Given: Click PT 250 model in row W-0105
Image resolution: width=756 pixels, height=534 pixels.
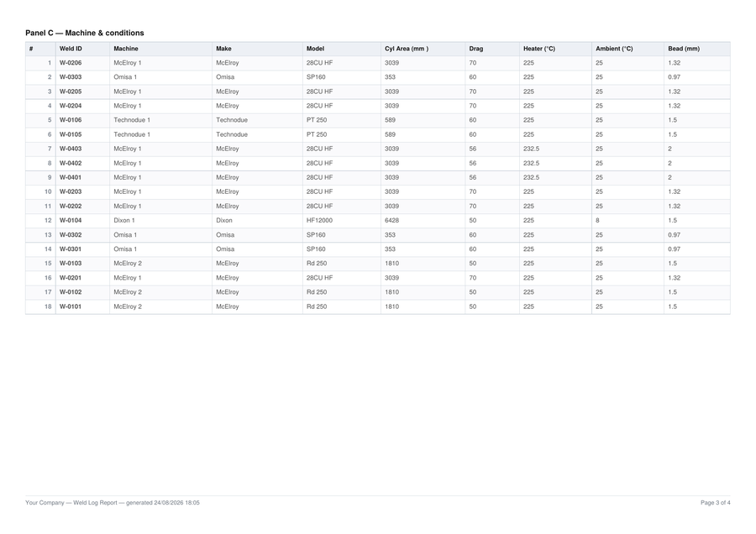Looking at the screenshot, I should [317, 134].
